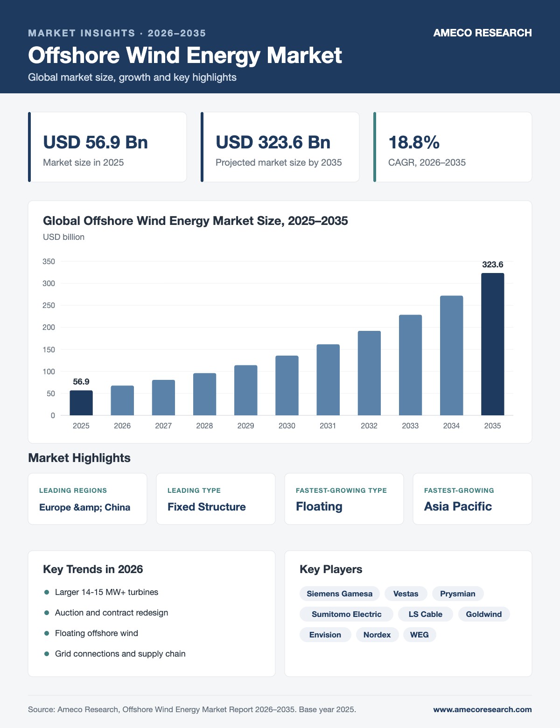Select the LS Cable chip
Screen dimensions: 560x728
coord(426,614)
